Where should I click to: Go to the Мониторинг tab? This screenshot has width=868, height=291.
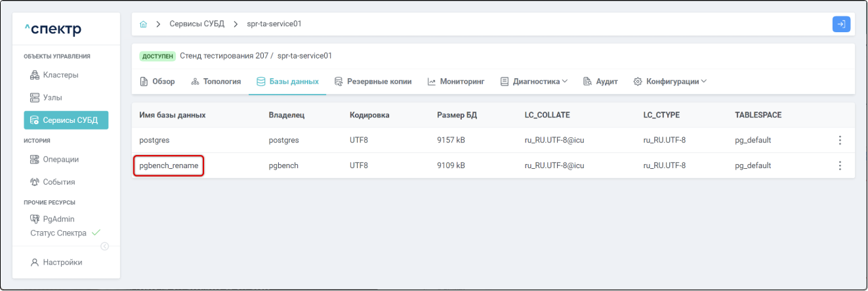[456, 81]
